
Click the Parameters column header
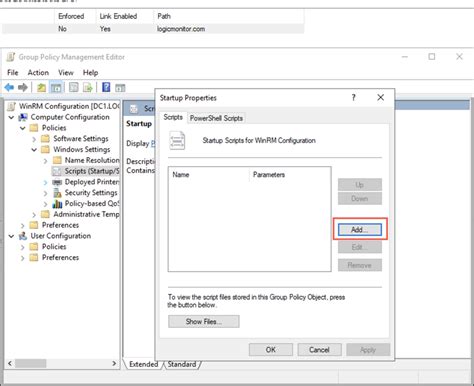[289, 174]
